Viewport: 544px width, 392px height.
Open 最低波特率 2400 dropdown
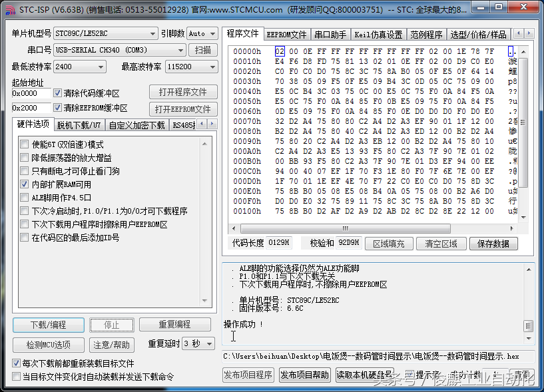80,67
